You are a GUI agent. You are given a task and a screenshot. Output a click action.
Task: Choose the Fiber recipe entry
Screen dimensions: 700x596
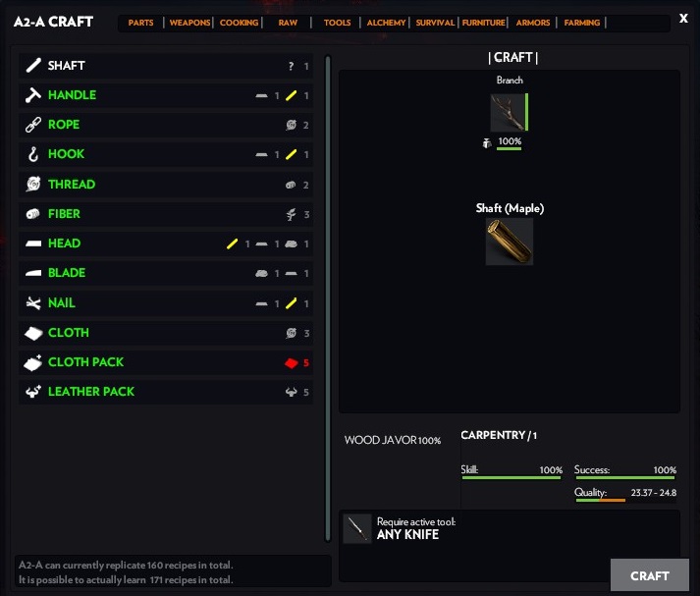166,214
